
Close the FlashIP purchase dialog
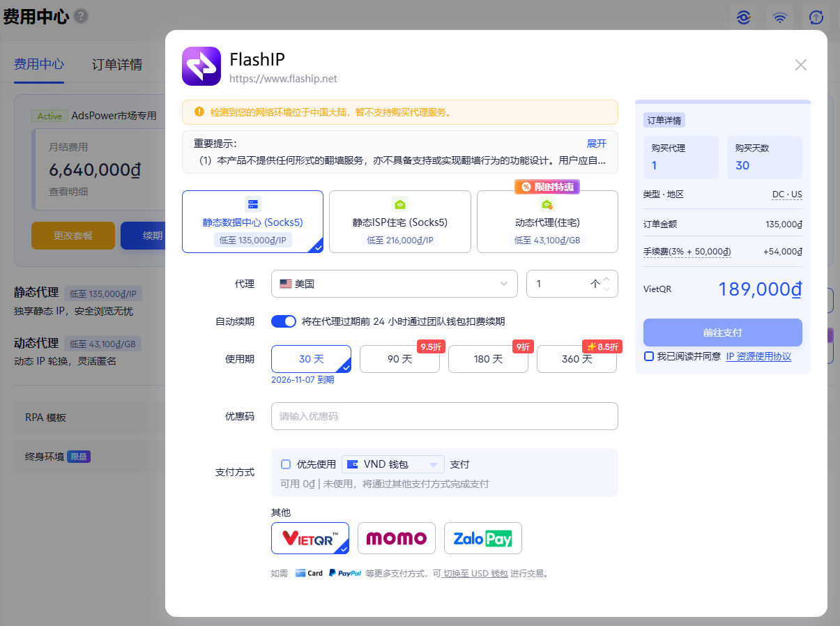(801, 65)
